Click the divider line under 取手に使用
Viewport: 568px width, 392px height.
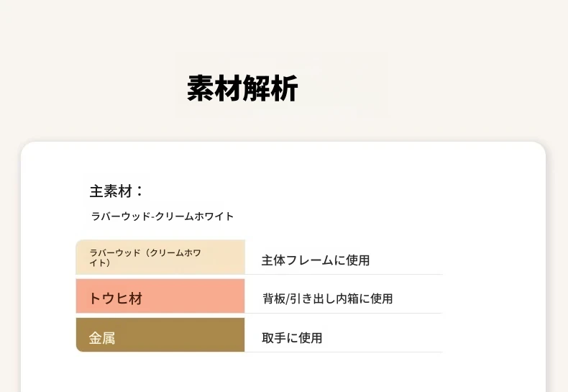pos(344,352)
